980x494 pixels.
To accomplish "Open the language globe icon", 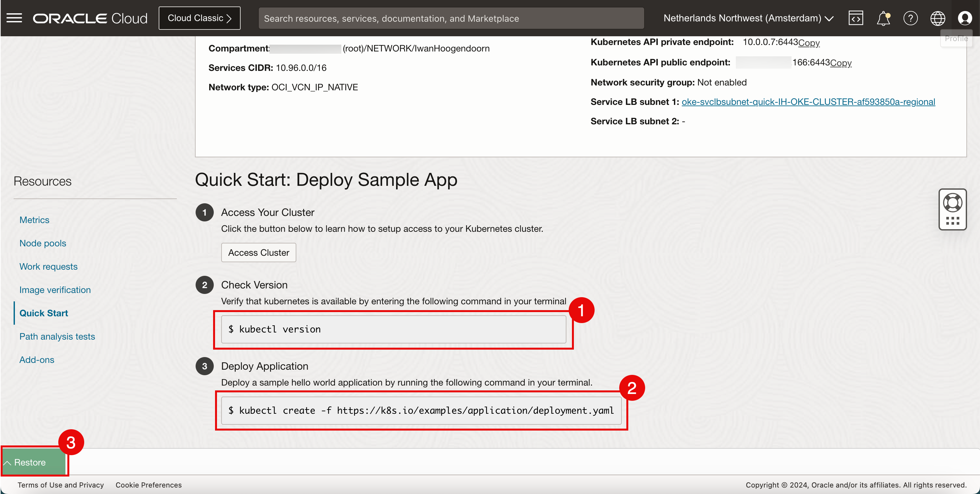I will pos(937,18).
